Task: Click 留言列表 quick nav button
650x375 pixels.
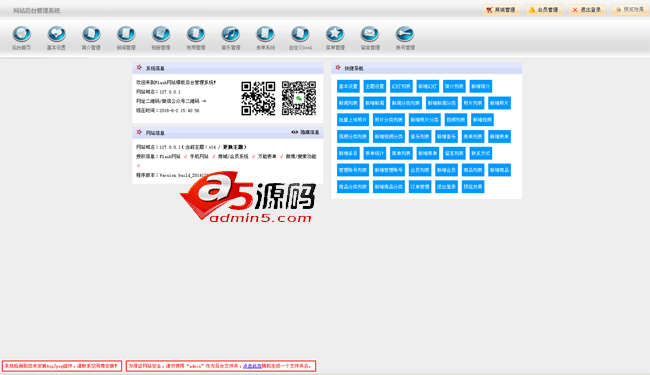Action: 454,153
